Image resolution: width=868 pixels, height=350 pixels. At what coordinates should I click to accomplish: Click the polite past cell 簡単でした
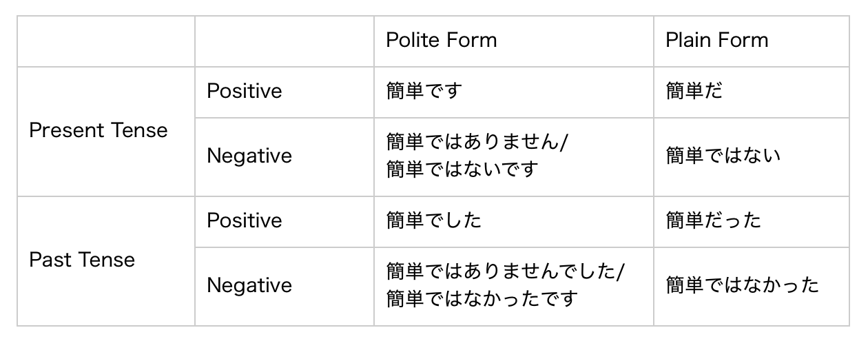(433, 221)
